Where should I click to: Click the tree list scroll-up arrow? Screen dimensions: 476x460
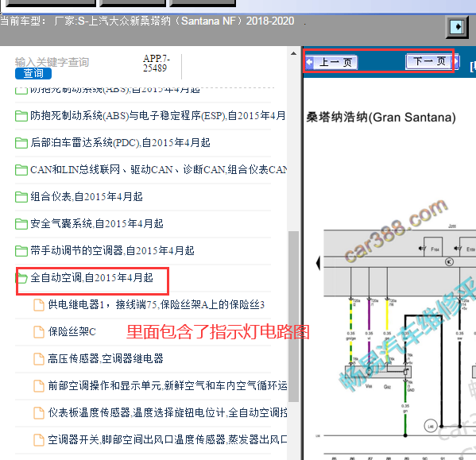pos(293,54)
